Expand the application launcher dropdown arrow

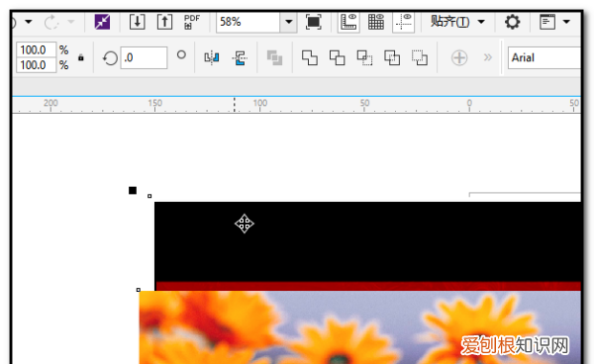[x=566, y=22]
